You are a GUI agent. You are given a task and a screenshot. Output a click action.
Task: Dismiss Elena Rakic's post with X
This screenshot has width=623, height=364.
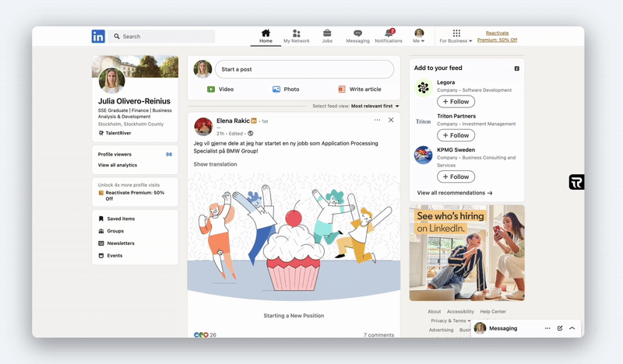coord(391,120)
